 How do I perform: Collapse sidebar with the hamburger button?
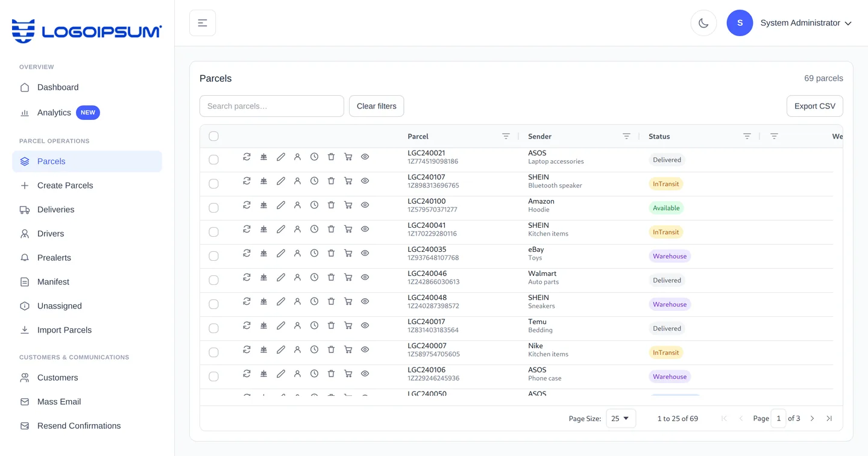coord(203,23)
